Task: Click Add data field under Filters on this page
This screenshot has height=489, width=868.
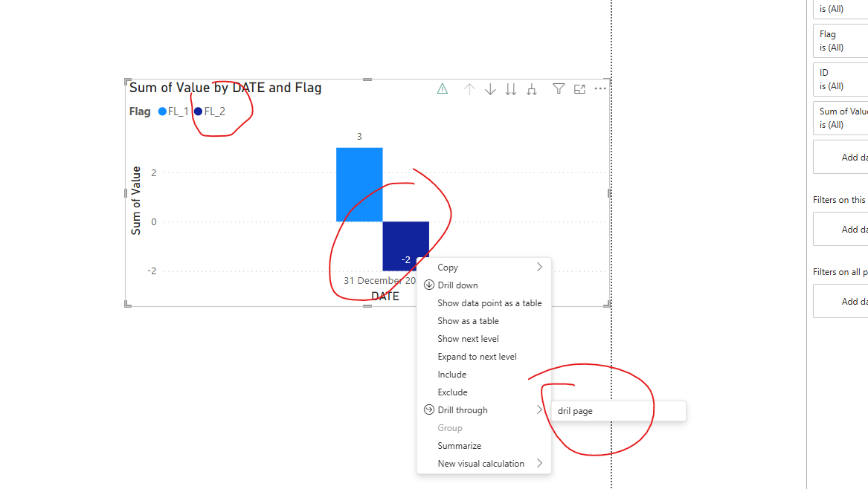Action: (x=840, y=229)
